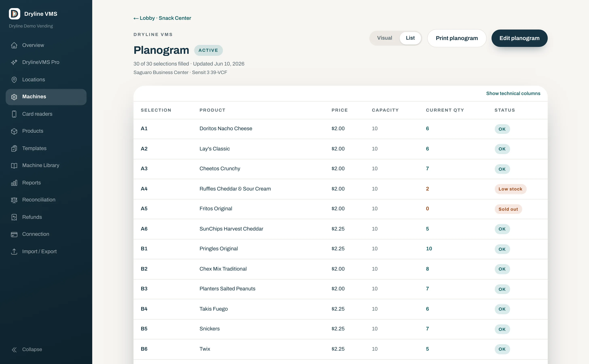Open Card readers in the sidebar
589x364 pixels.
pyautogui.click(x=46, y=114)
